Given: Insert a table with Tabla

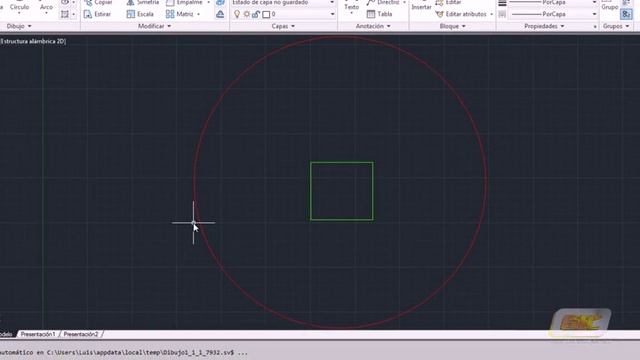Looking at the screenshot, I should 380,14.
